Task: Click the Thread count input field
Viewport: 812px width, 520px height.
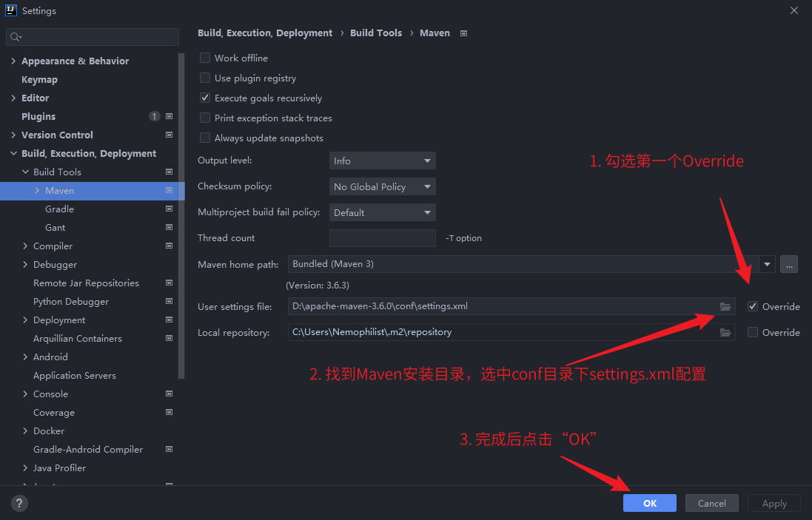Action: click(382, 238)
